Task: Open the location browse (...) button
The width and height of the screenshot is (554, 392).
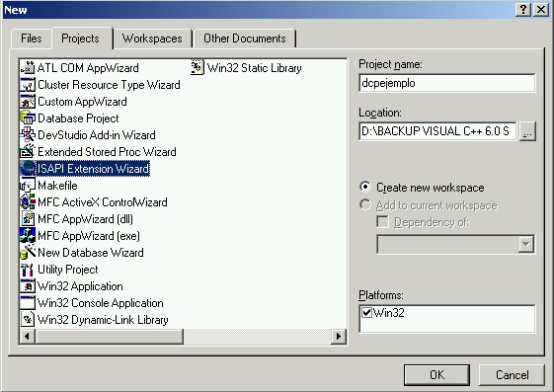Action: (x=527, y=131)
